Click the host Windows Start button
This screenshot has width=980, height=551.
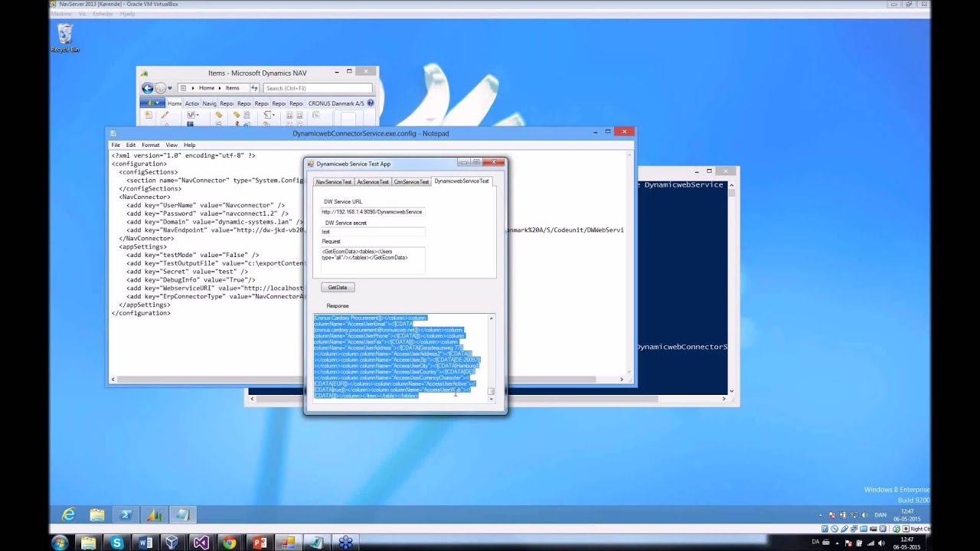coord(59,543)
